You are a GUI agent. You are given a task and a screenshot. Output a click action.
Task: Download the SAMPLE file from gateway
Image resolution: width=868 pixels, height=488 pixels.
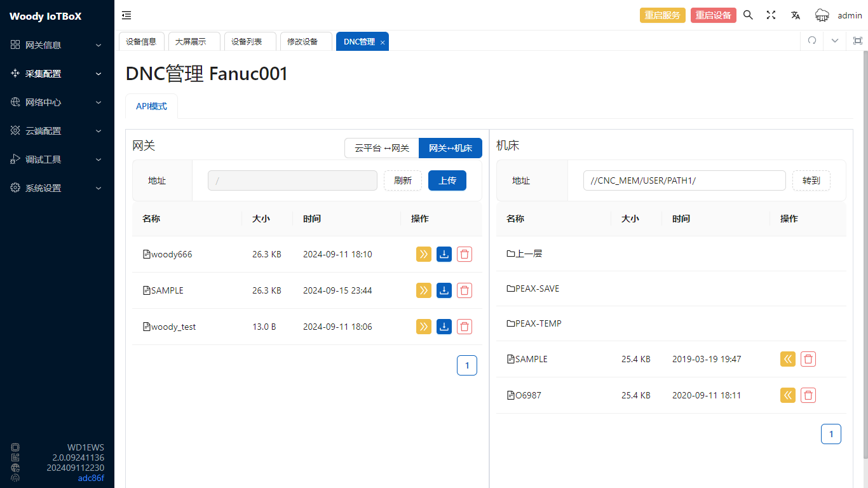click(444, 290)
